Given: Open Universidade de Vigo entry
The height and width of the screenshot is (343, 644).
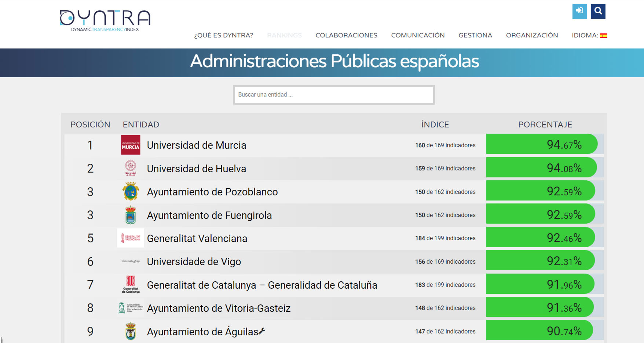Looking at the screenshot, I should pyautogui.click(x=194, y=261).
